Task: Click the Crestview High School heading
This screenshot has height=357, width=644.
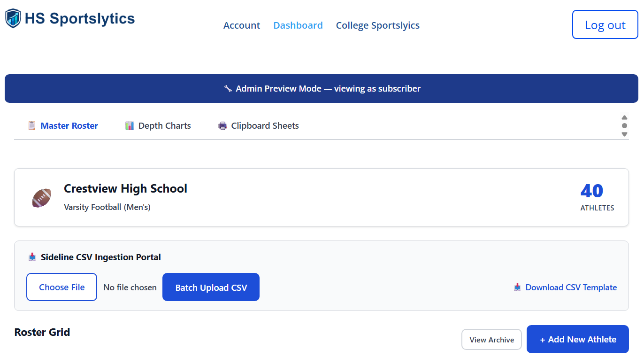Action: point(125,188)
